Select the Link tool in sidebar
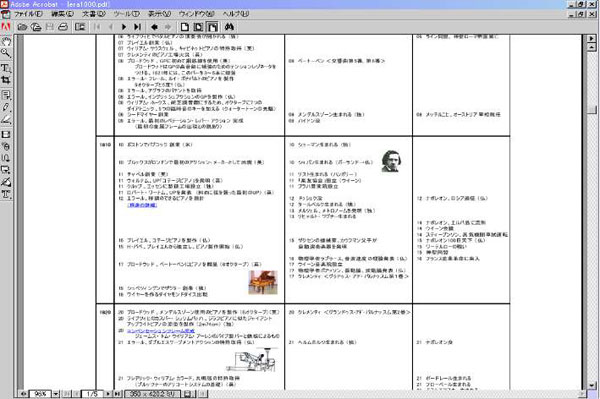Viewport: 600px width, 399px height. tap(6, 147)
